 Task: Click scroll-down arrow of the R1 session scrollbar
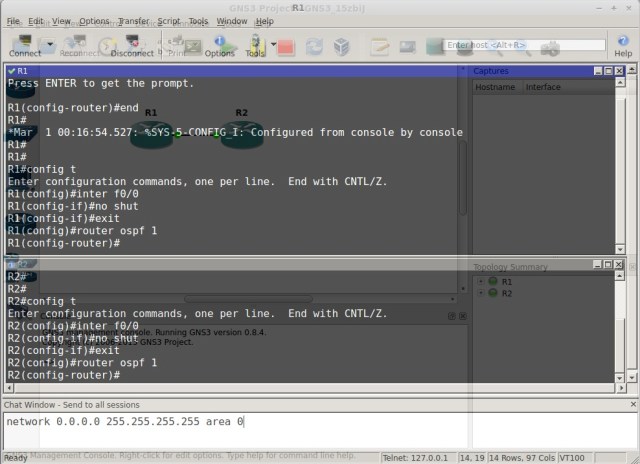point(620,249)
